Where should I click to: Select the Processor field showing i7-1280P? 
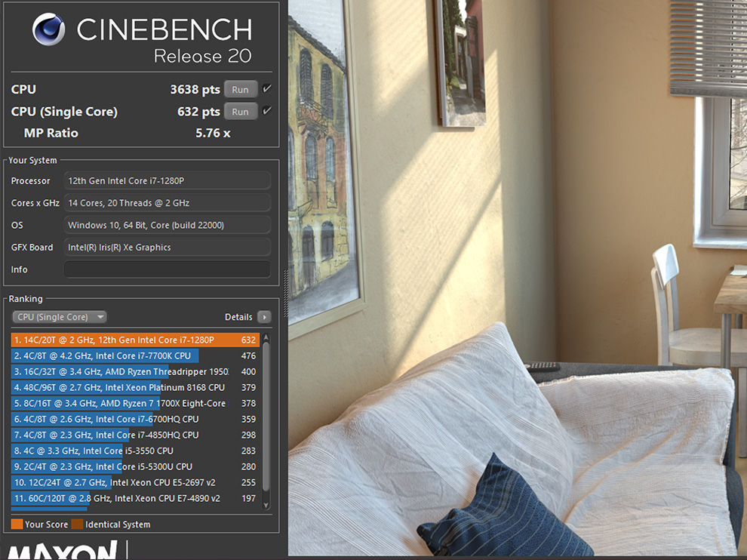click(x=168, y=180)
